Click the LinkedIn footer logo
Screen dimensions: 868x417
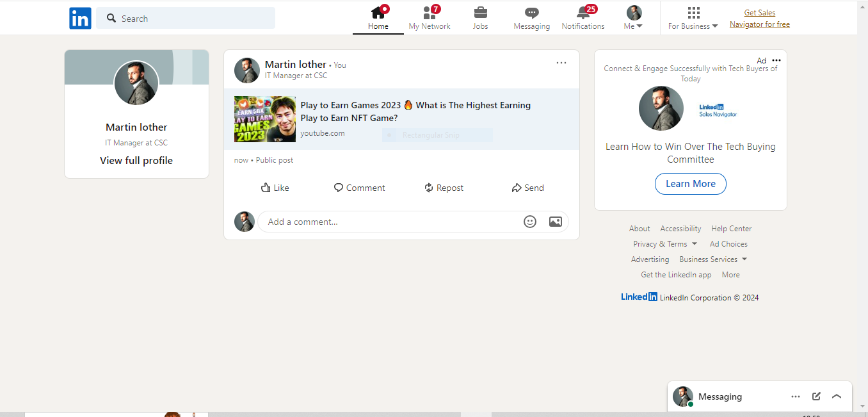639,297
